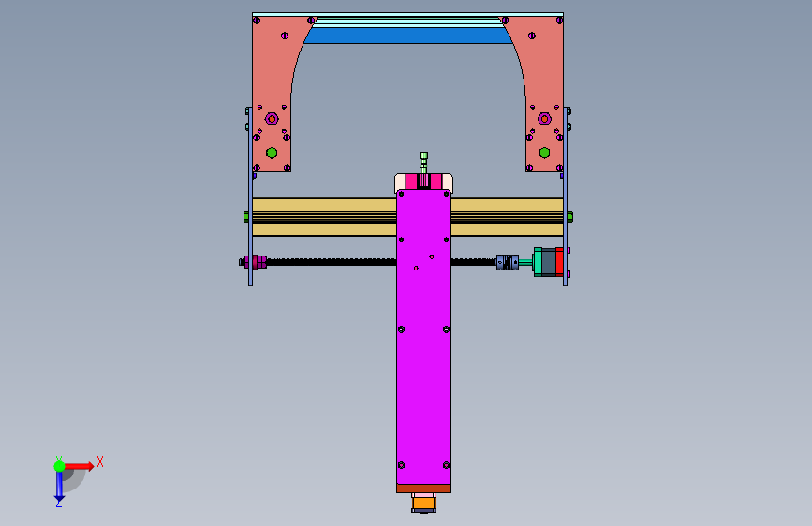Screen dimensions: 812x526
Task: Select the yellow linear rail left of the column
Action: pos(324,217)
